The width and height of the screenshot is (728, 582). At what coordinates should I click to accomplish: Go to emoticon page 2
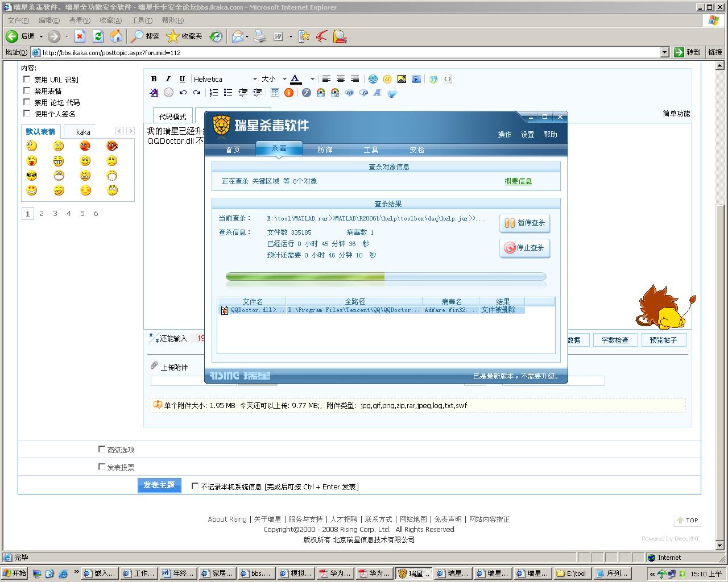point(42,214)
